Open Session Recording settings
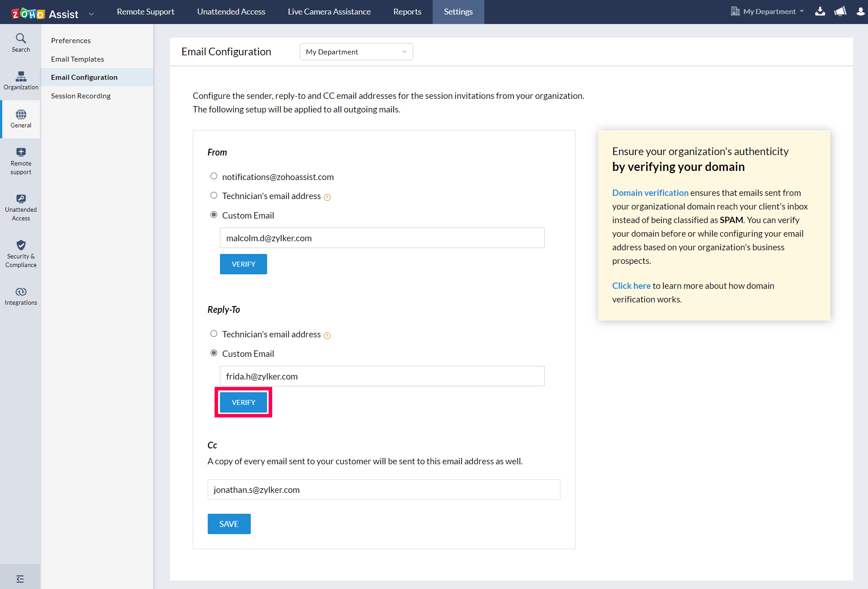The height and width of the screenshot is (589, 868). tap(81, 96)
